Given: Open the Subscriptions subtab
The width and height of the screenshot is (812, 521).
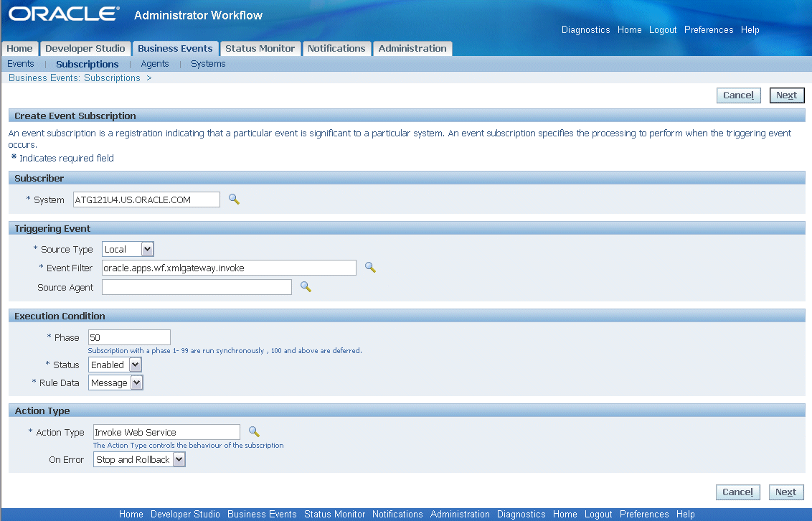Looking at the screenshot, I should (87, 64).
